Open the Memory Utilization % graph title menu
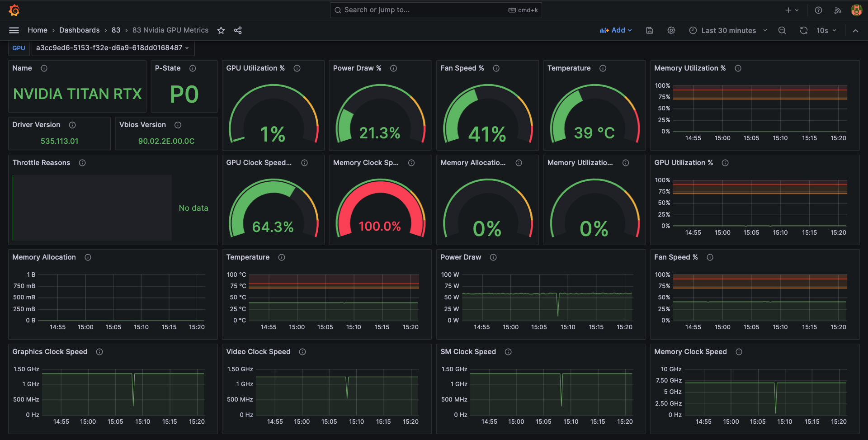Image resolution: width=868 pixels, height=440 pixels. 690,68
